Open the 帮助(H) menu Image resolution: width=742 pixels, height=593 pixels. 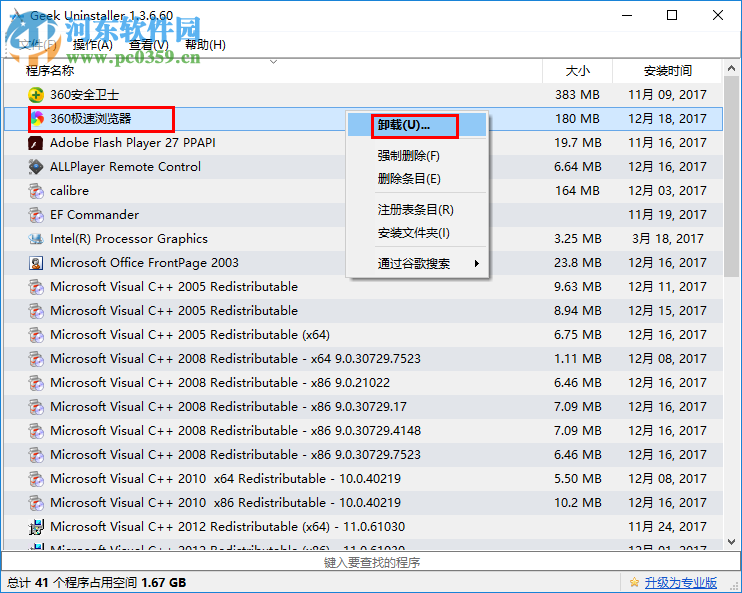pyautogui.click(x=205, y=45)
